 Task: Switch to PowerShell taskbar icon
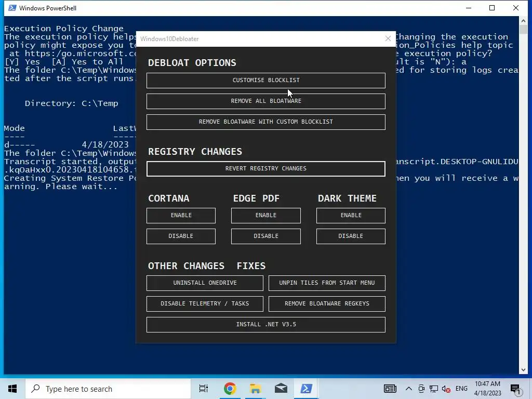[x=306, y=389]
